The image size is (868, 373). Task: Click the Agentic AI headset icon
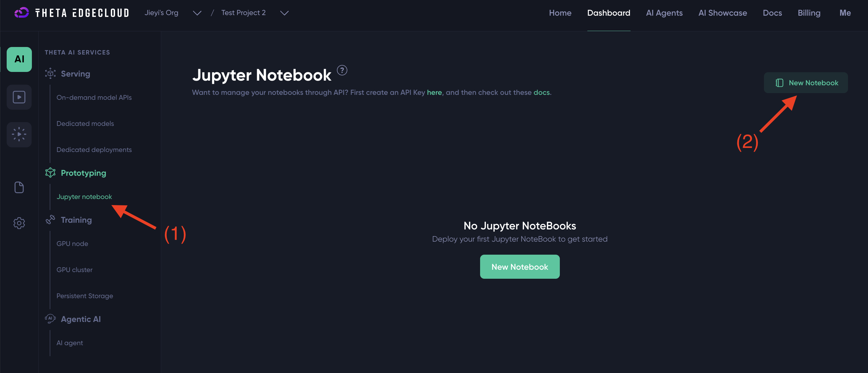(50, 319)
